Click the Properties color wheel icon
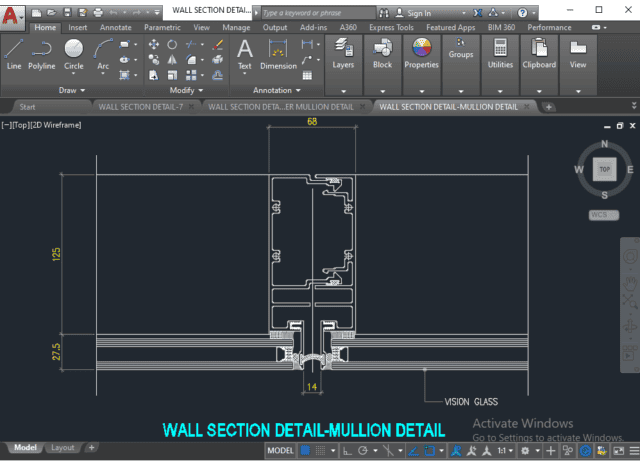This screenshot has height=461, width=640. (x=421, y=50)
